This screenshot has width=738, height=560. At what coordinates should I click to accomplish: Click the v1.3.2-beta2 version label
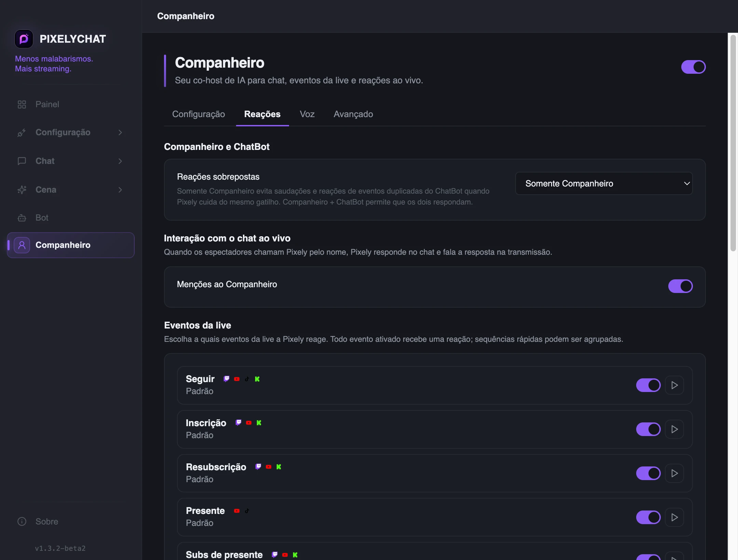tap(60, 548)
